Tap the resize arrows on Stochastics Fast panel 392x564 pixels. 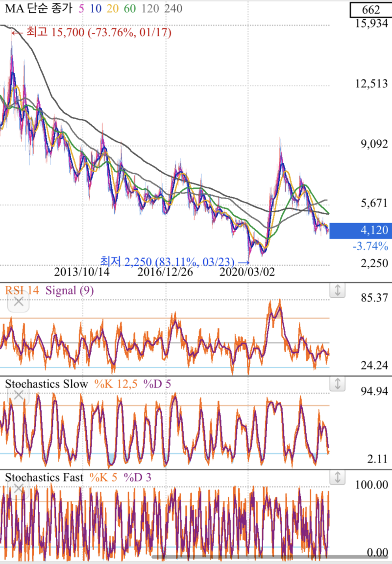point(338,477)
